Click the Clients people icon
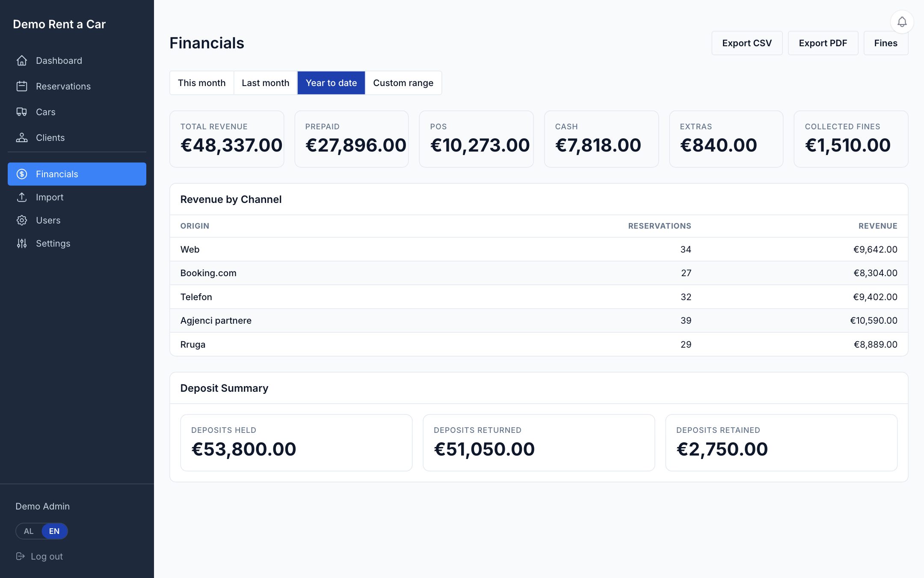This screenshot has height=578, width=924. tap(22, 138)
